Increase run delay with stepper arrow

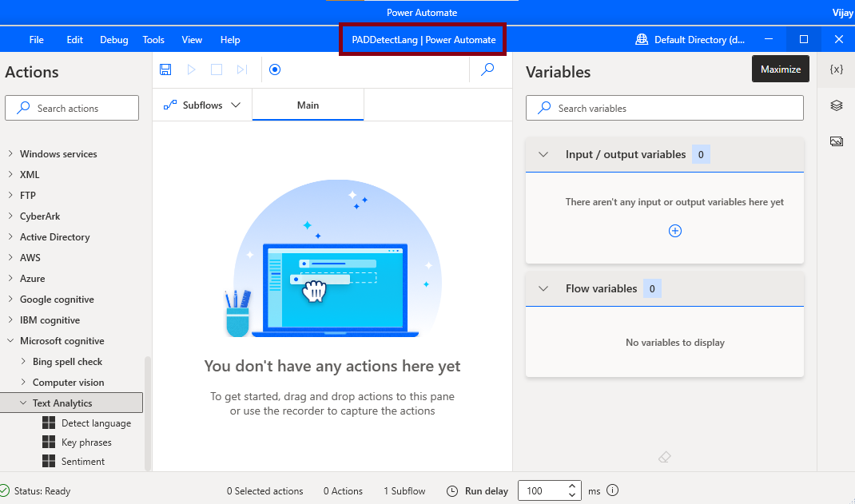571,486
